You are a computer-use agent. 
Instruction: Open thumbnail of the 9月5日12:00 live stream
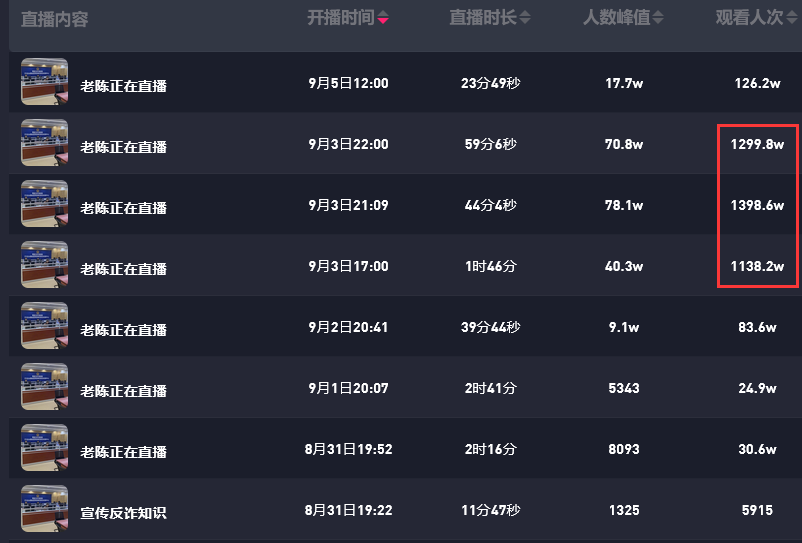(44, 82)
